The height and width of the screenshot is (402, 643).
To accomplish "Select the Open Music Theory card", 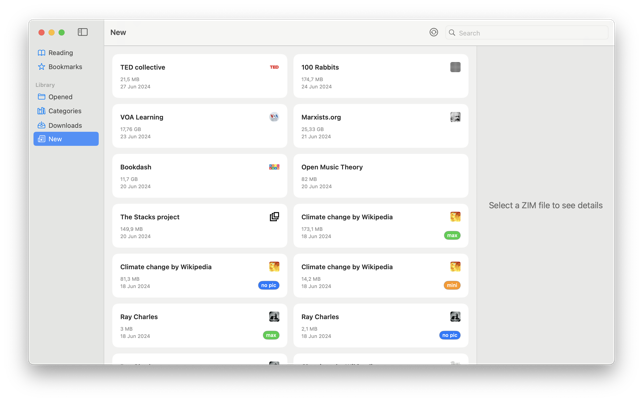I will 380,176.
